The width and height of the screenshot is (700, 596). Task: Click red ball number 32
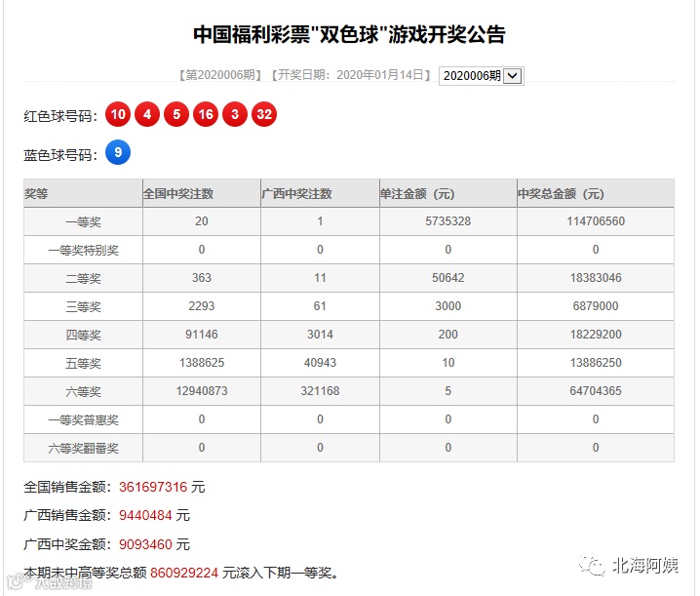tap(264, 114)
